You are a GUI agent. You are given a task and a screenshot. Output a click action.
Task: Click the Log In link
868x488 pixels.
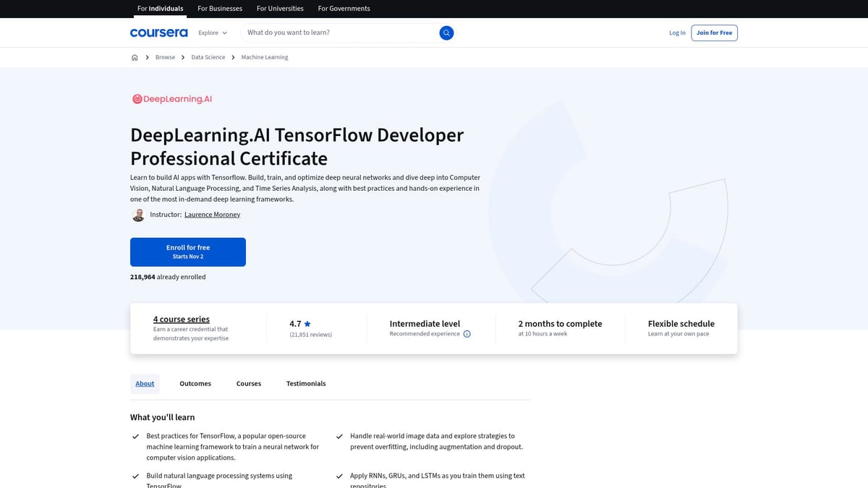pos(677,33)
